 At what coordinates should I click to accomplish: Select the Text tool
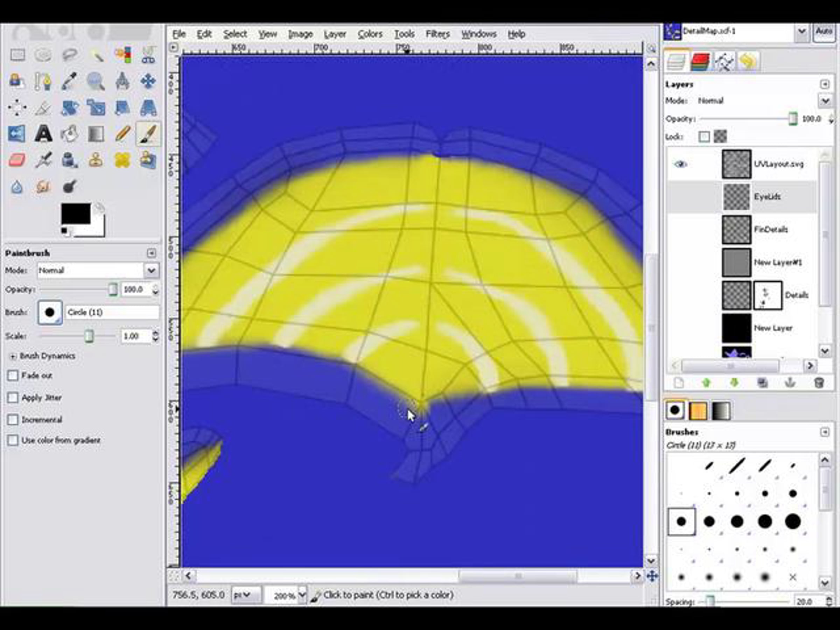pos(43,134)
